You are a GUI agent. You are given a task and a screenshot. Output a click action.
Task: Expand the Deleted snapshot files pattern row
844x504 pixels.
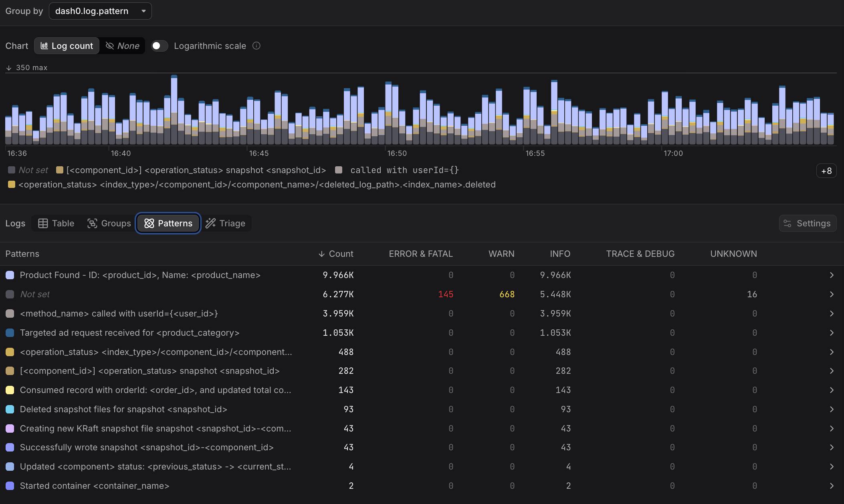point(832,409)
